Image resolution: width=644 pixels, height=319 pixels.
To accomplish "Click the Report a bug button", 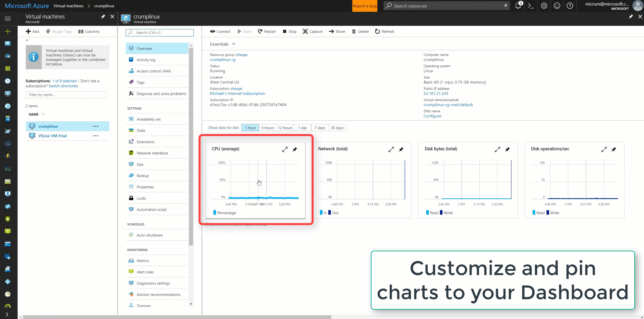I will tap(365, 6).
